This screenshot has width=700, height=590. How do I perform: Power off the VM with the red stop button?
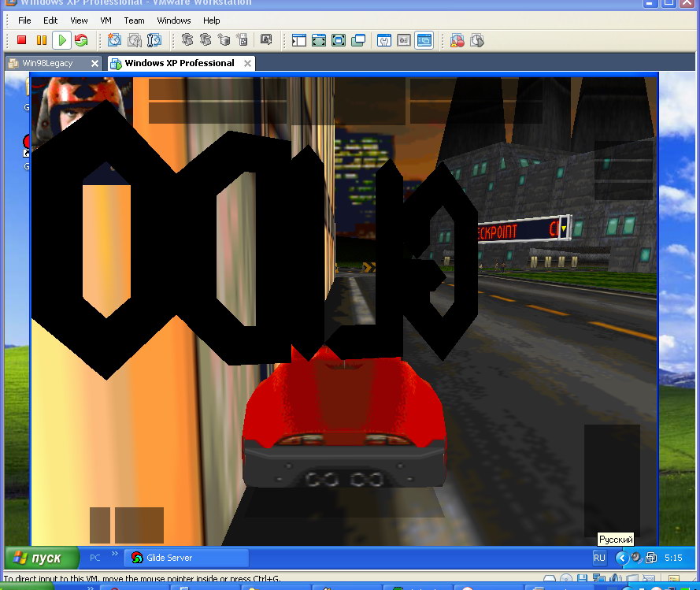pos(21,40)
